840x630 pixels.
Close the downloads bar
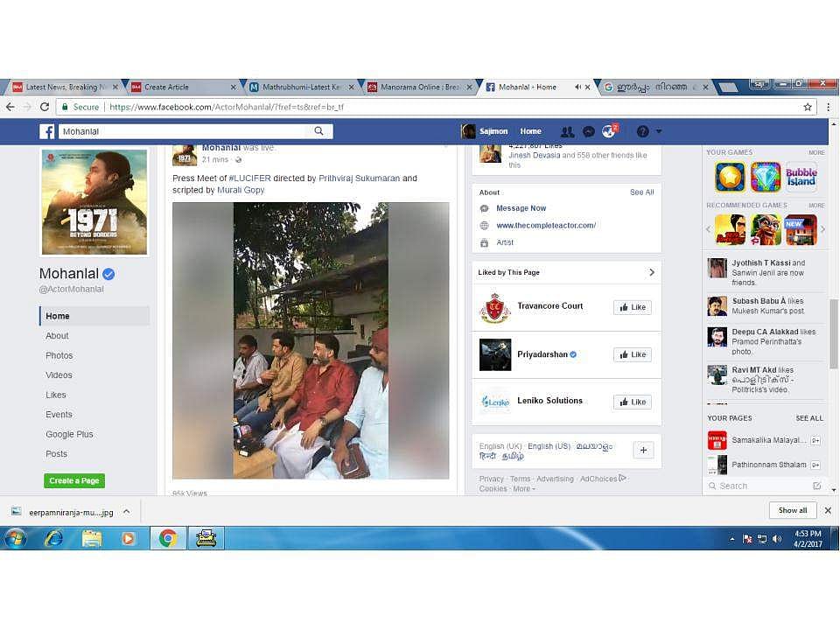[829, 510]
